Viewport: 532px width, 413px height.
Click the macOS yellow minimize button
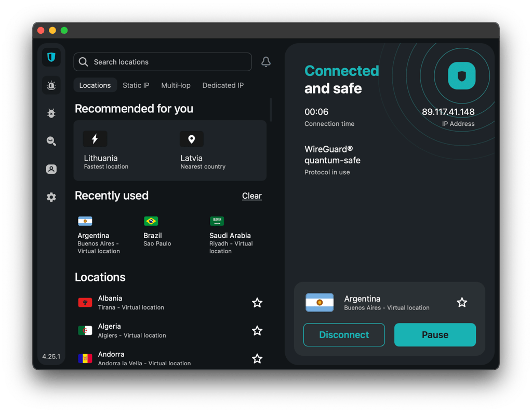pos(52,31)
